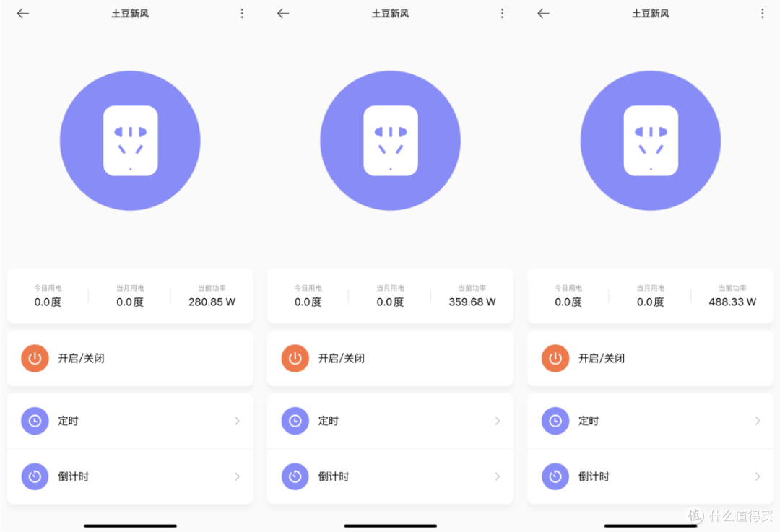Toggle orange power button in 359.68 W panel
Screen dimensions: 780x532
(295, 359)
